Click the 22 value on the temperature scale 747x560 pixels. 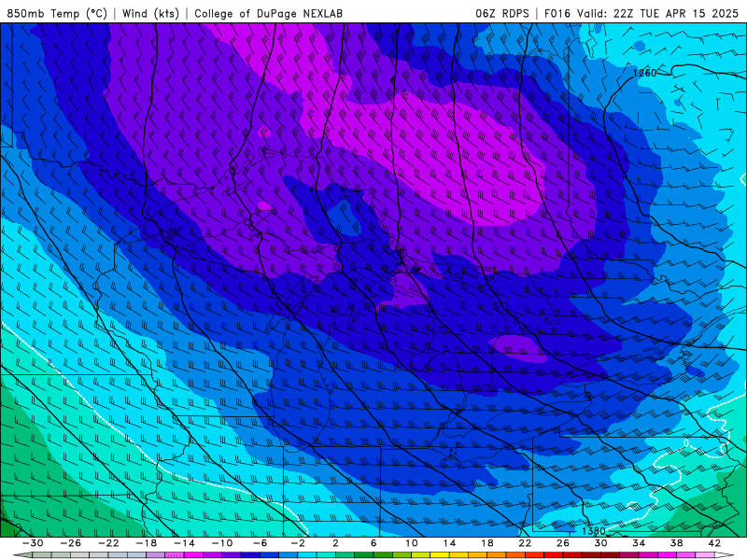click(x=525, y=543)
